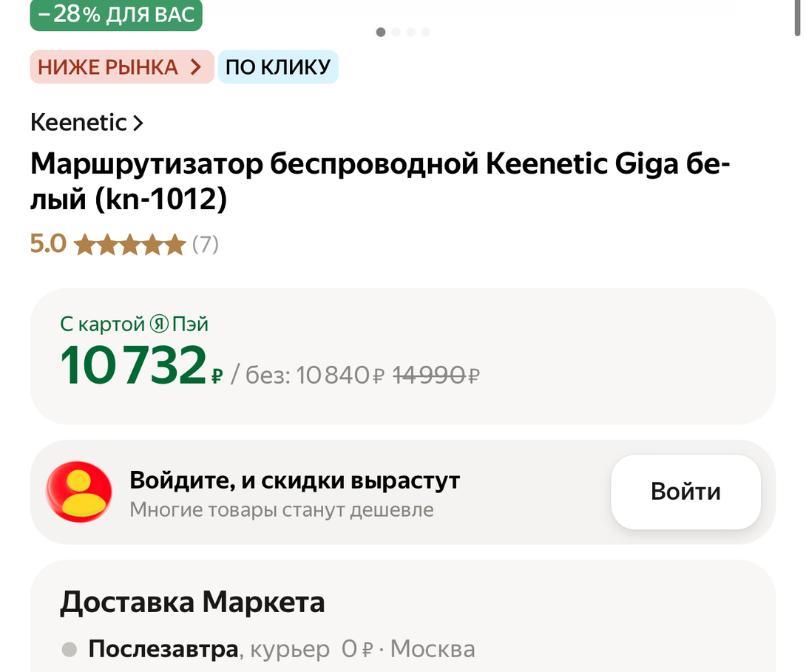Open the reviews count (7)
The height and width of the screenshot is (672, 806).
click(206, 244)
